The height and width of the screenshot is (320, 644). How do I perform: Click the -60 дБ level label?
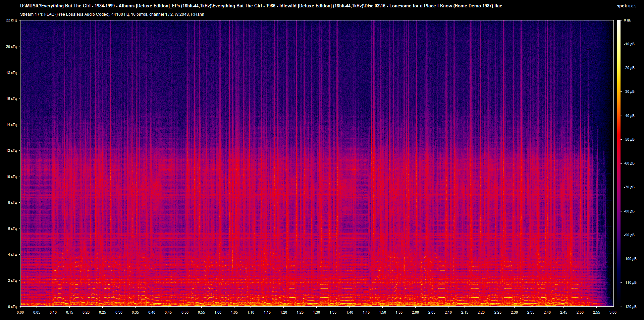(x=629, y=164)
